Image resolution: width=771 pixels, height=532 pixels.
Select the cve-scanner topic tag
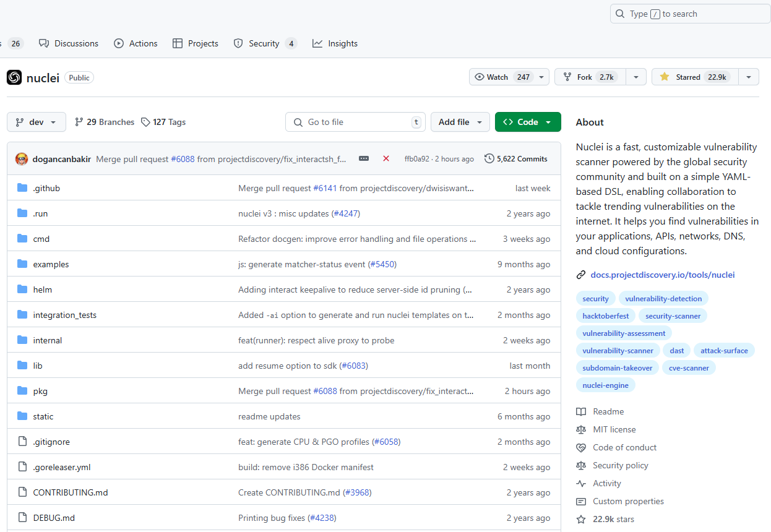[x=689, y=368]
